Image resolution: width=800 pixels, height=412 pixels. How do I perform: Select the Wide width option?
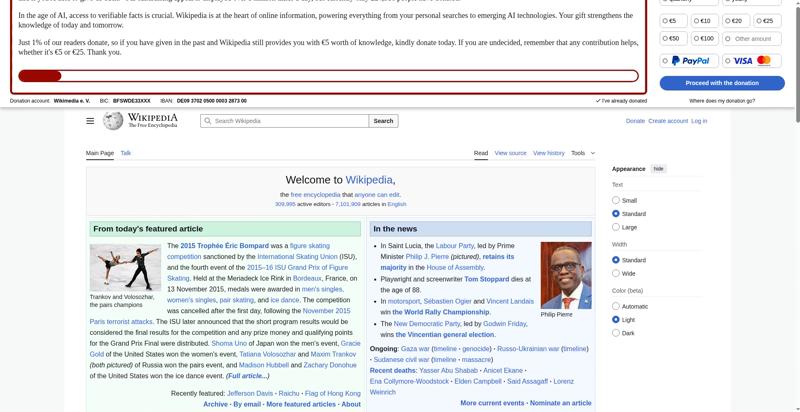(616, 273)
